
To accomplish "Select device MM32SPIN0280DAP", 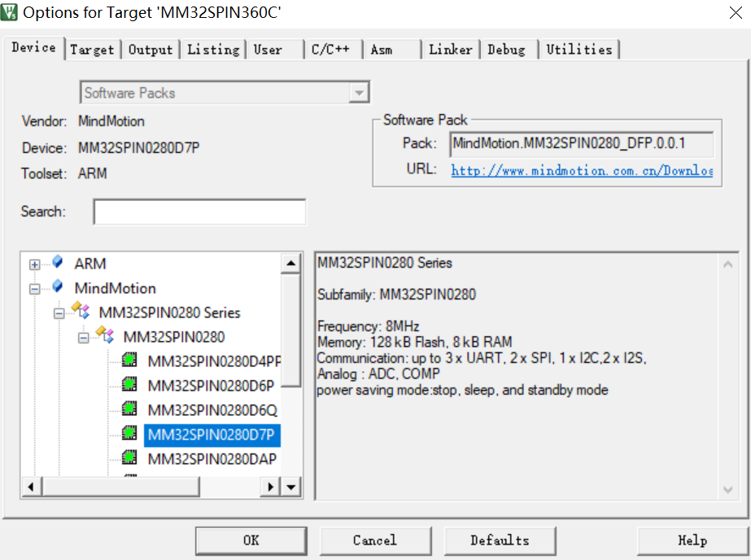I will pyautogui.click(x=212, y=459).
